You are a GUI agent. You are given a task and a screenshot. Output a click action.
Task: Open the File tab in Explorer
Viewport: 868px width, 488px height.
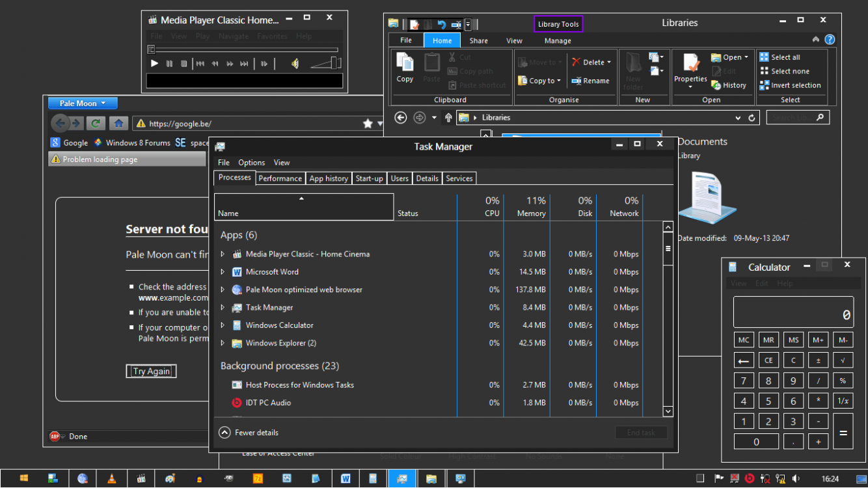pyautogui.click(x=406, y=40)
